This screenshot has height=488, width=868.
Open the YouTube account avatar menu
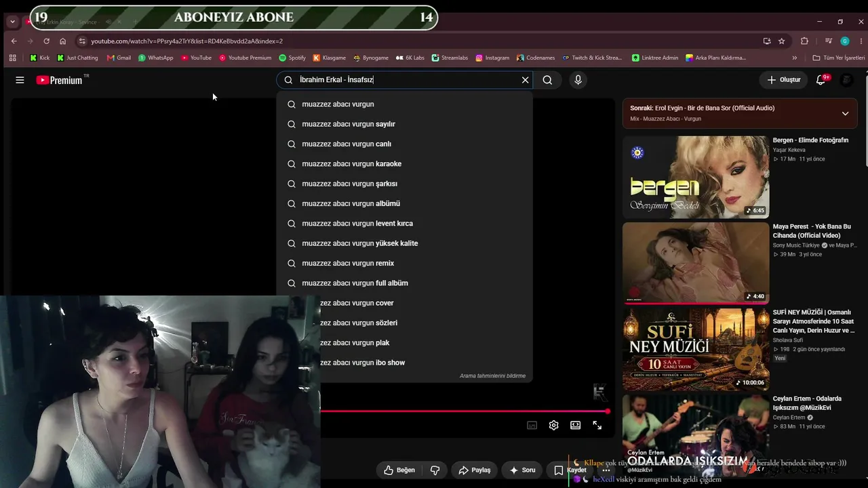[x=846, y=80]
